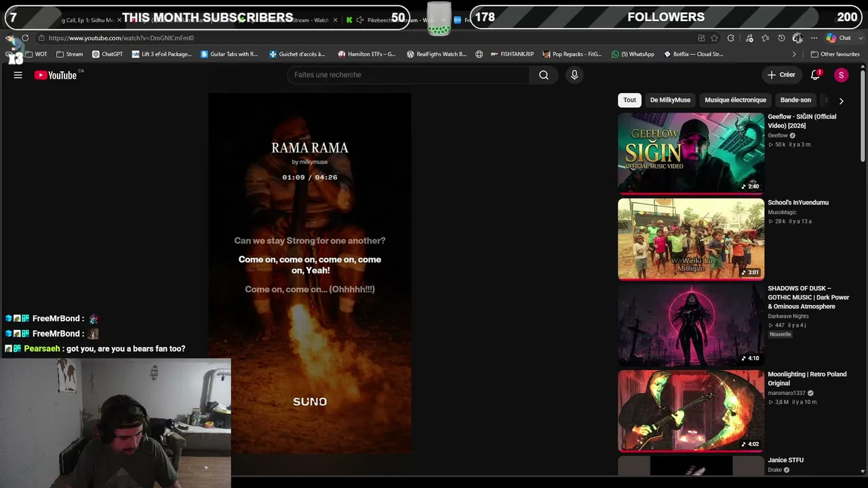Open the Shadows of Dusk video title
This screenshot has height=488, width=868.
[808, 298]
